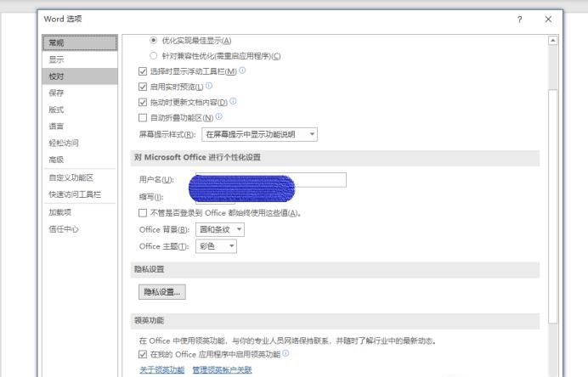Open the 保存 options category

[80, 93]
